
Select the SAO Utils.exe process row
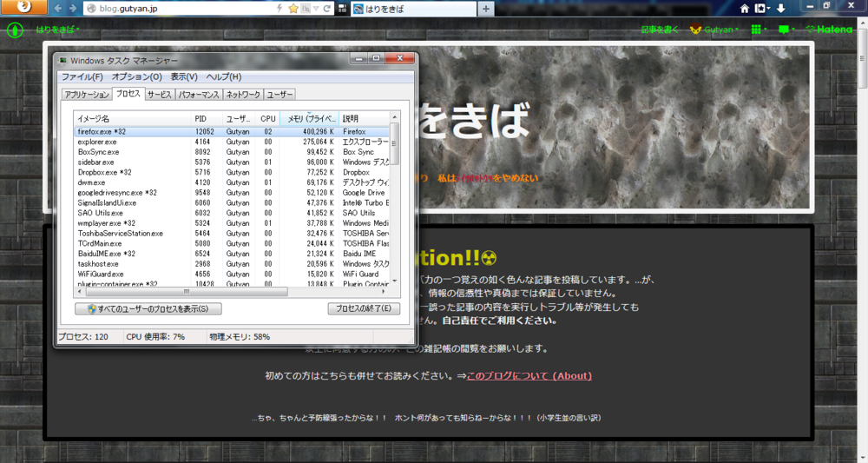(x=232, y=213)
